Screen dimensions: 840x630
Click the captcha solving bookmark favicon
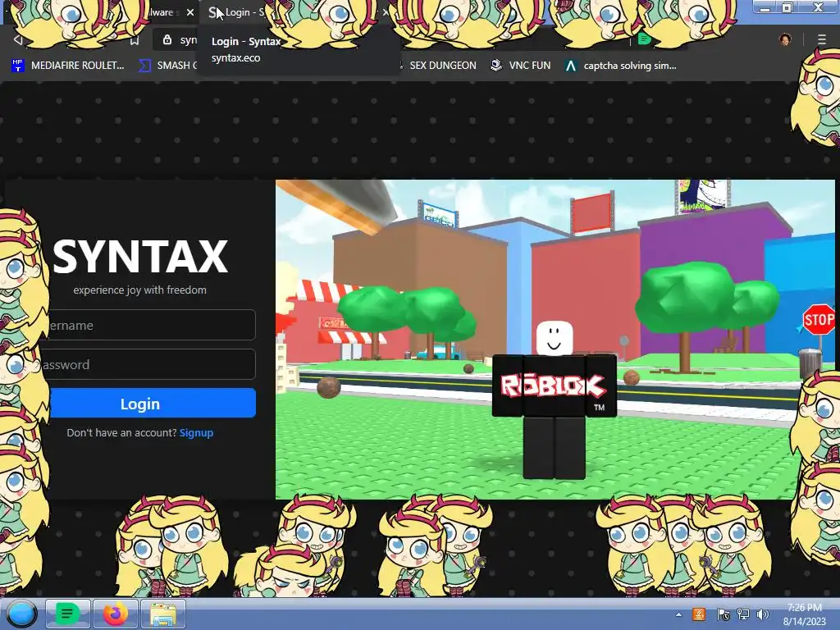click(x=571, y=66)
